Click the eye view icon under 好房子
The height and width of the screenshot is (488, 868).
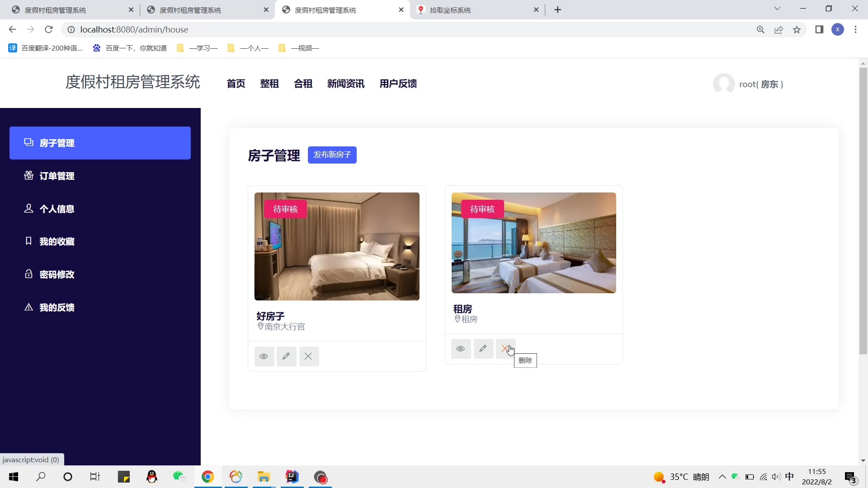click(264, 357)
